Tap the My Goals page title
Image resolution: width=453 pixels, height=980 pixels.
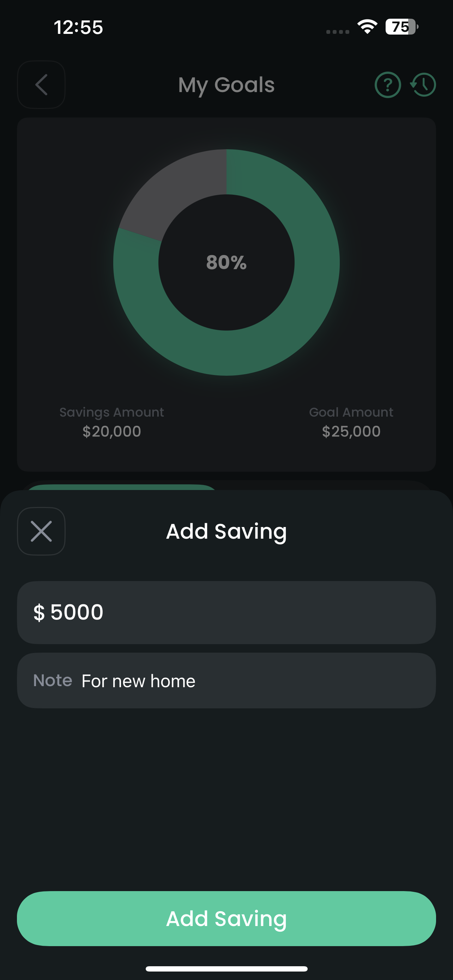[226, 84]
